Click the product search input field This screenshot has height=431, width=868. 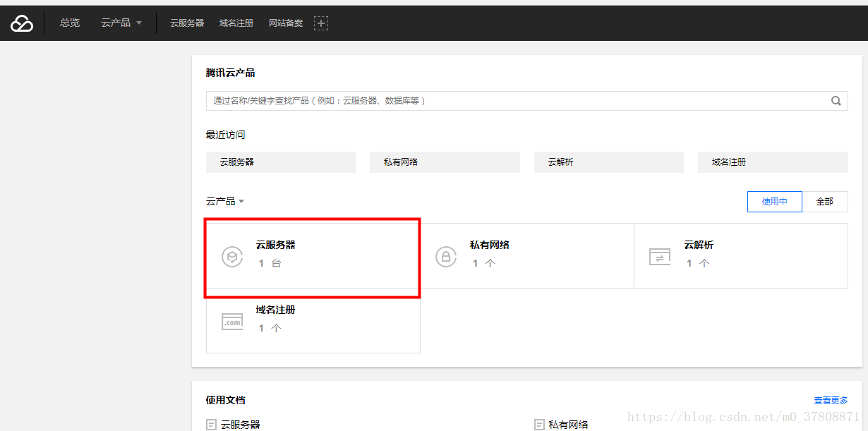[x=527, y=101]
